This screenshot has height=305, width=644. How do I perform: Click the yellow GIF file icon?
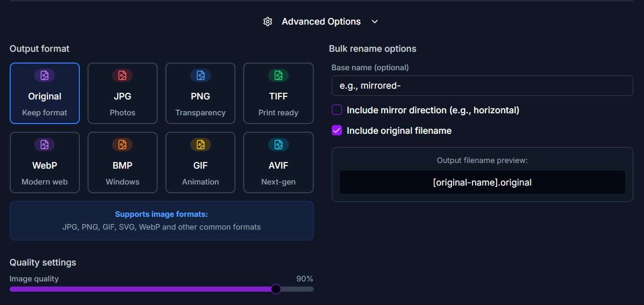pyautogui.click(x=200, y=144)
